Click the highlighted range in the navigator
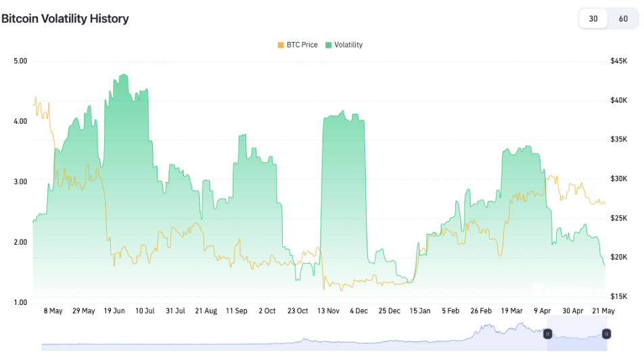Image resolution: width=644 pixels, height=357 pixels. pos(577,333)
